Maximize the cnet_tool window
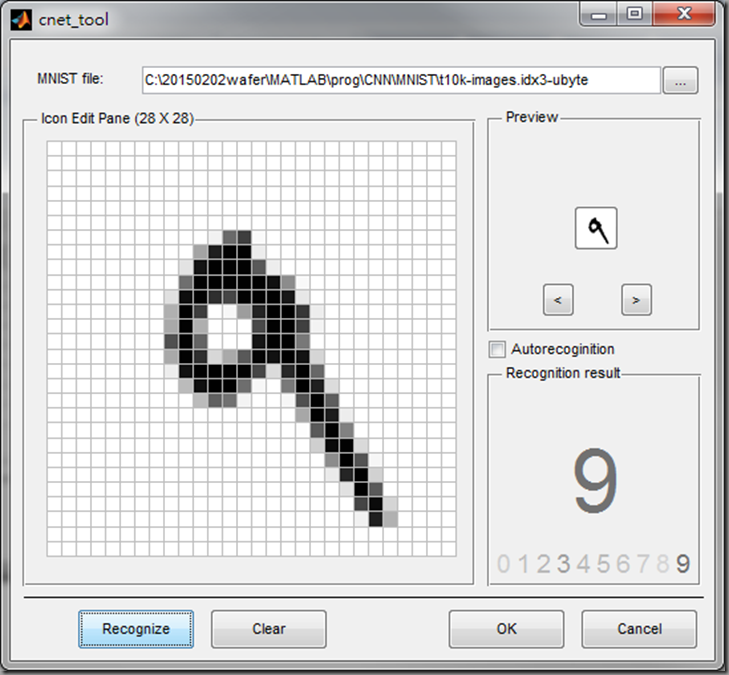The width and height of the screenshot is (729, 675). pyautogui.click(x=635, y=14)
